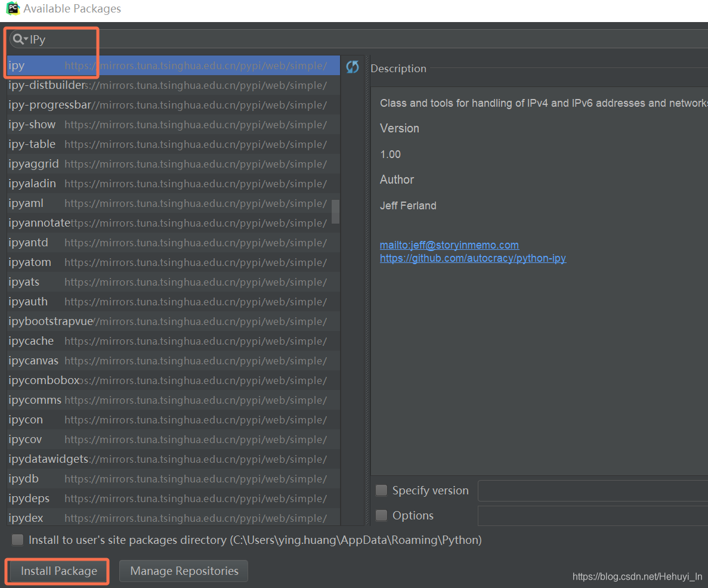708x588 pixels.
Task: Click the search magnifier icon
Action: coord(18,39)
